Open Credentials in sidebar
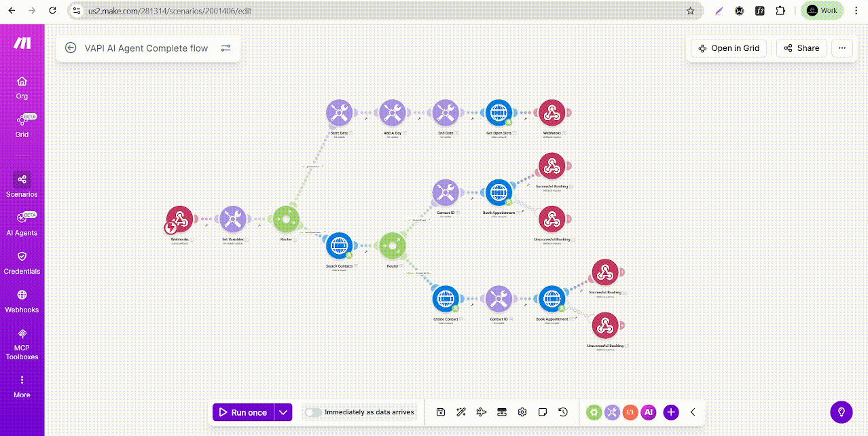 point(22,263)
